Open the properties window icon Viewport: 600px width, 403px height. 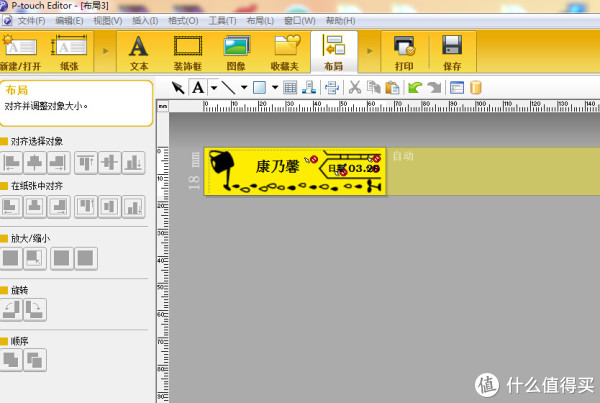(x=457, y=88)
